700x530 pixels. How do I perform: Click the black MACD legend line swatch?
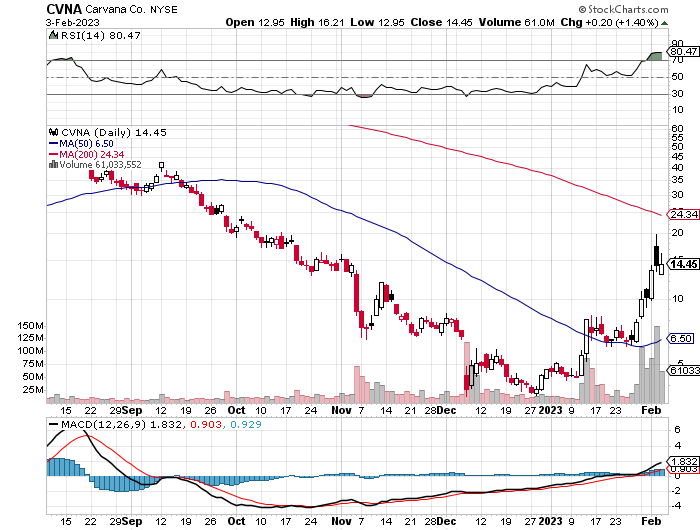[53, 425]
